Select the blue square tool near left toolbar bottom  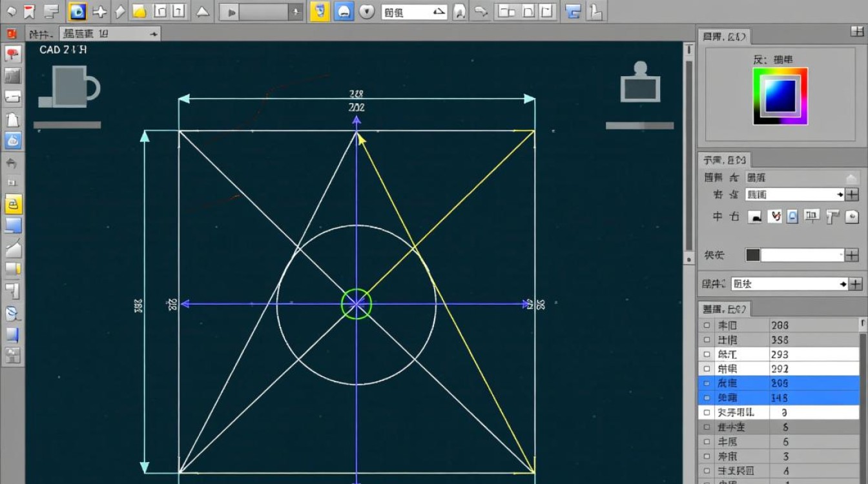(x=13, y=334)
